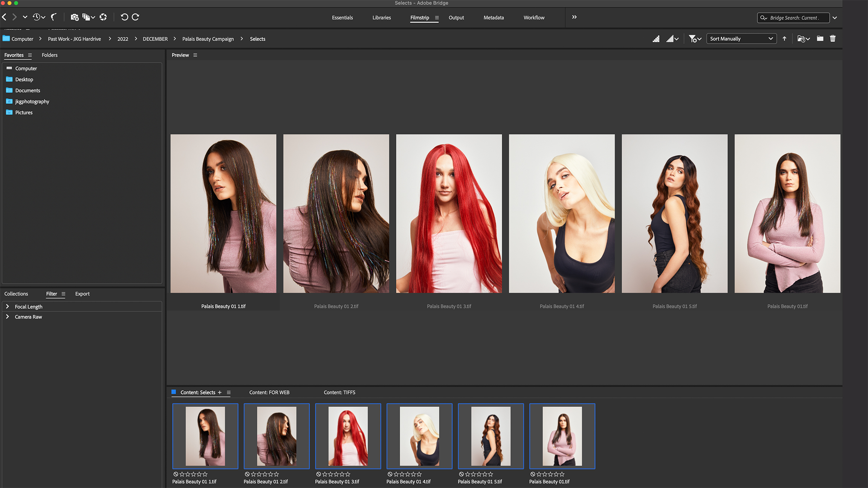Select the Output menu tab
The height and width of the screenshot is (488, 868).
point(456,18)
